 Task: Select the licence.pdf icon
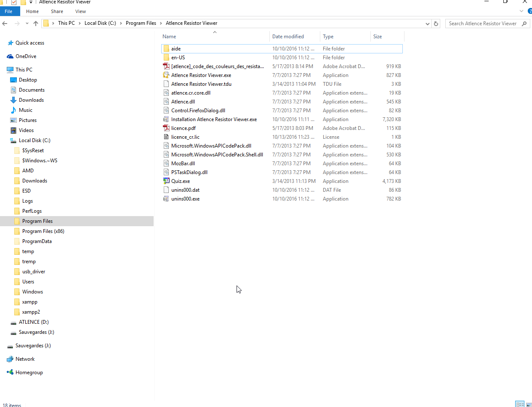[166, 128]
